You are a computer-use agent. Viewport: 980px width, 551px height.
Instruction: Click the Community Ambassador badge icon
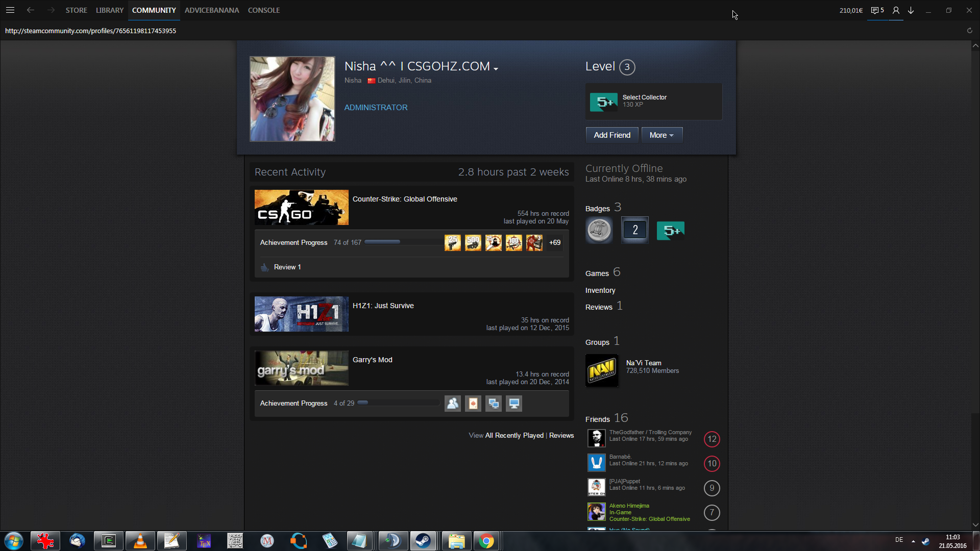(599, 230)
